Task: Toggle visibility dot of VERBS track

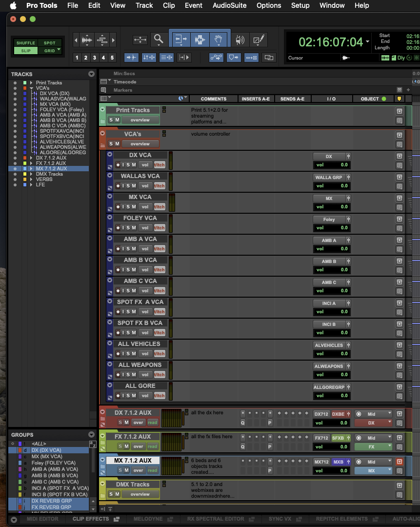Action: 15,180
